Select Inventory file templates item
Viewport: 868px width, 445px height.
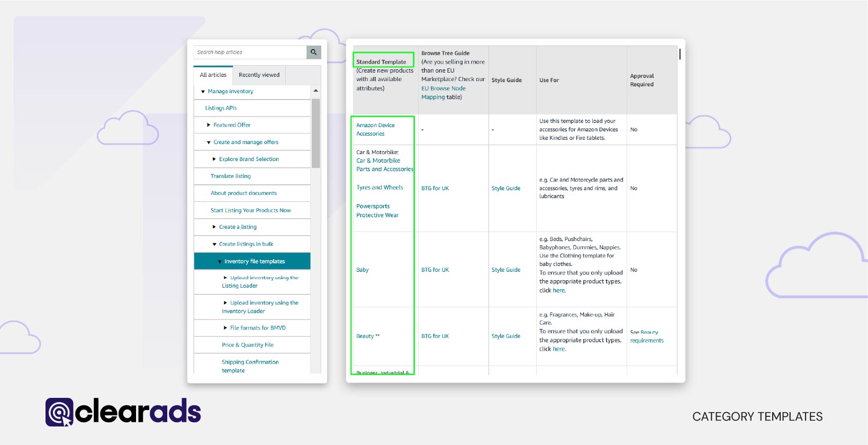(x=252, y=261)
